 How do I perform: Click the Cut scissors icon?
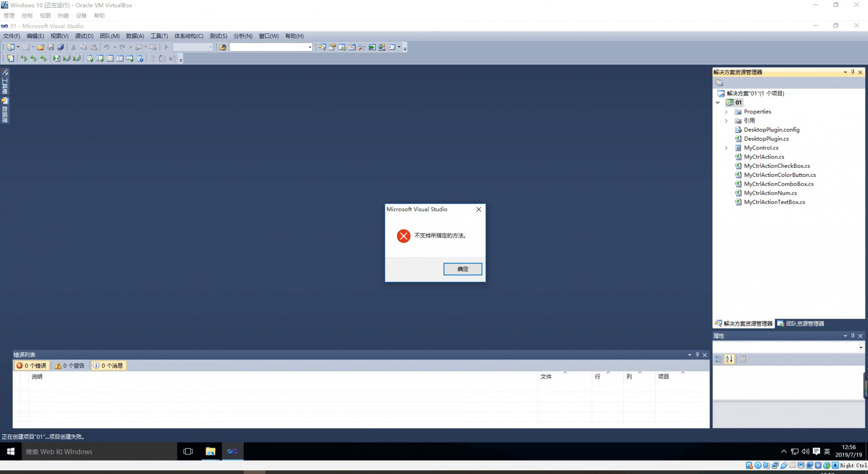[x=73, y=47]
